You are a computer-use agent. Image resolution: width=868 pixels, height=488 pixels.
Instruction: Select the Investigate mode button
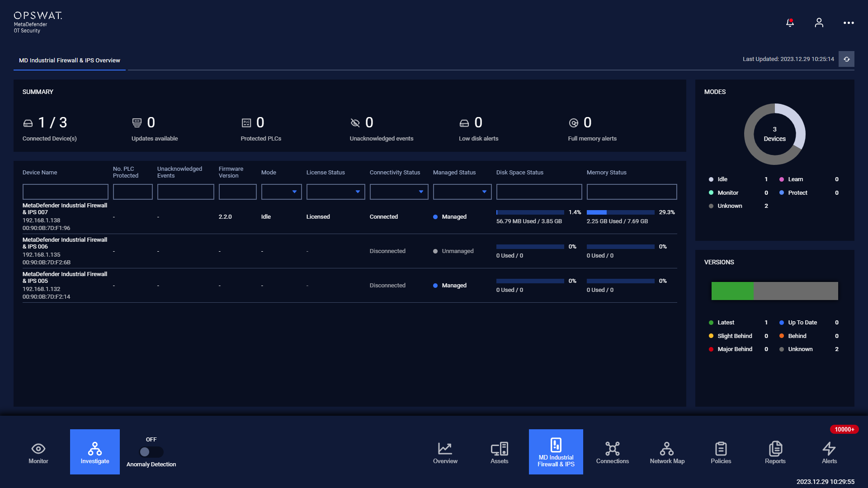[95, 452]
